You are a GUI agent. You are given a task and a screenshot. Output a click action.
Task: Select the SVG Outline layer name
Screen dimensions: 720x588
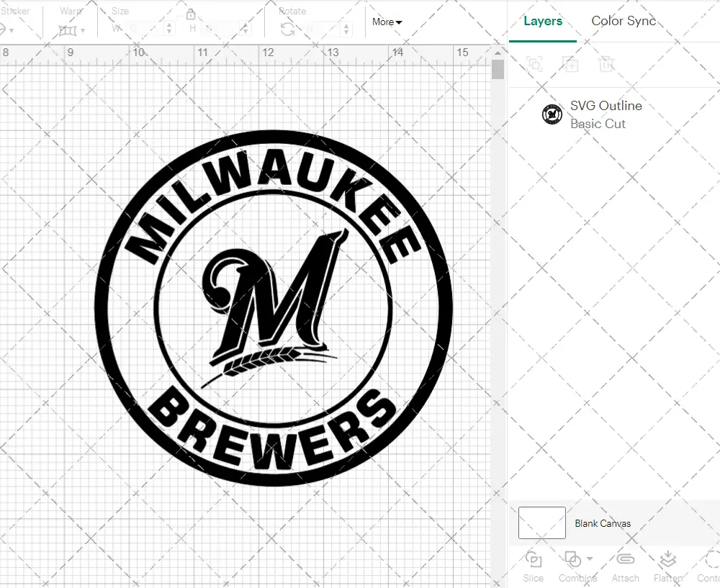[x=606, y=106]
